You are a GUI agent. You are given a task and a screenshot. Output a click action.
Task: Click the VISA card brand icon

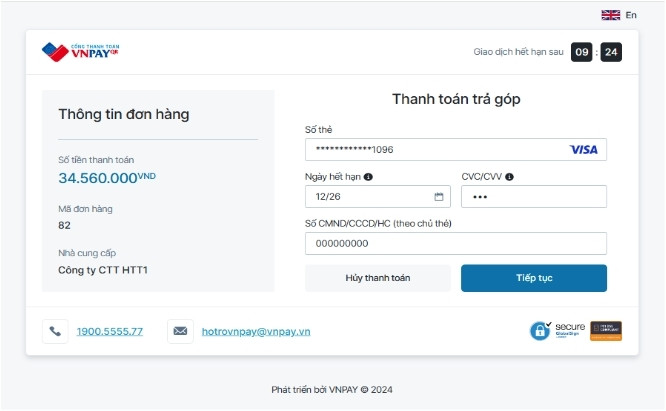coord(583,150)
